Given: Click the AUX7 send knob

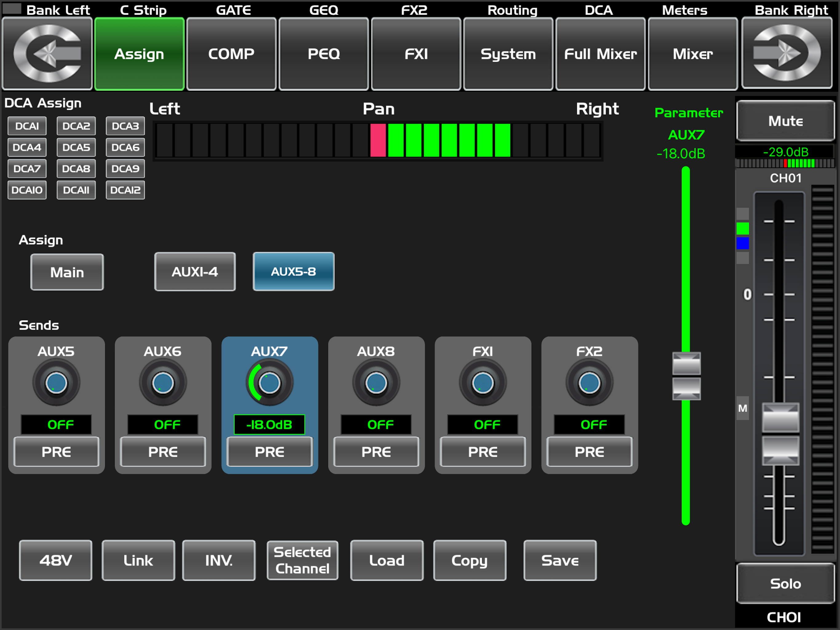Looking at the screenshot, I should coord(270,383).
